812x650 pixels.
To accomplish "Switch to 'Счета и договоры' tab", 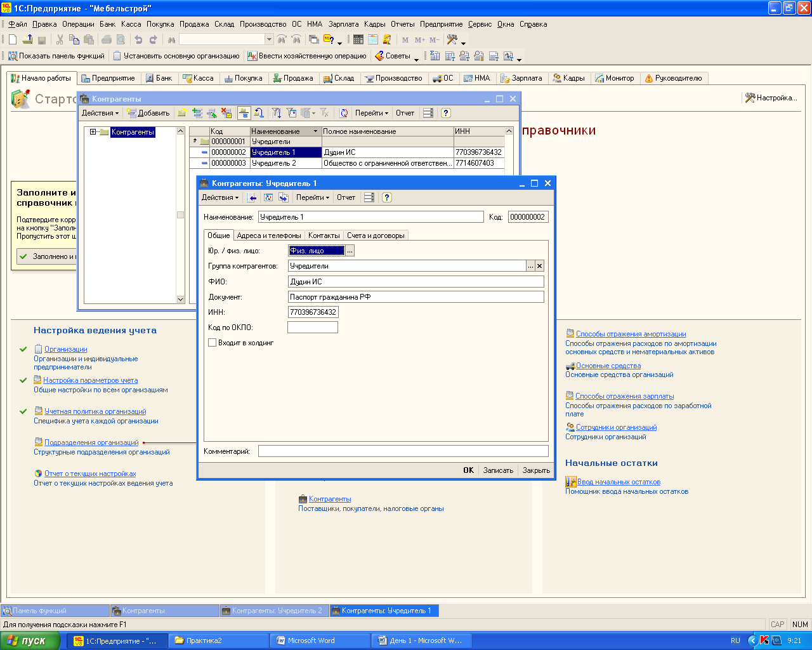I will [x=376, y=235].
